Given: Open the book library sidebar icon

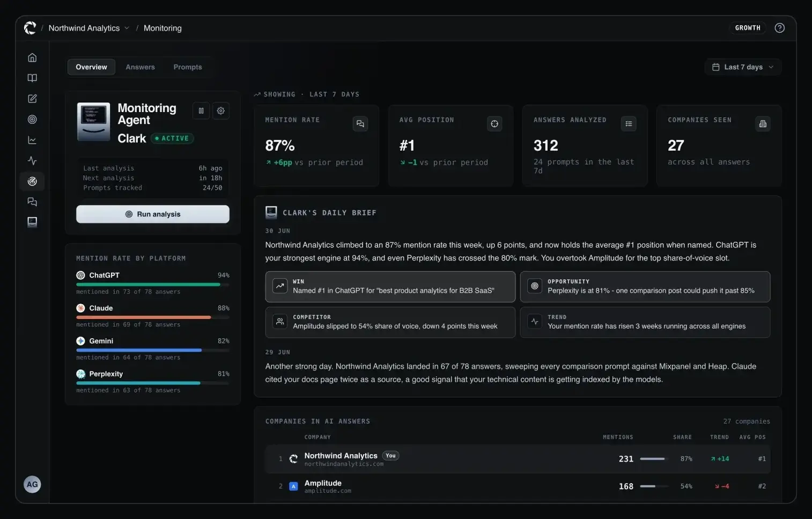Looking at the screenshot, I should tap(32, 78).
